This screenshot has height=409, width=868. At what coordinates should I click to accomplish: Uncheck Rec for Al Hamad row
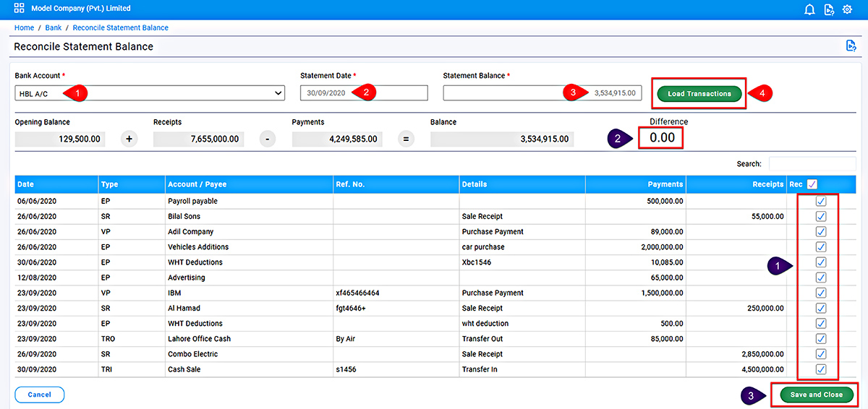[820, 308]
